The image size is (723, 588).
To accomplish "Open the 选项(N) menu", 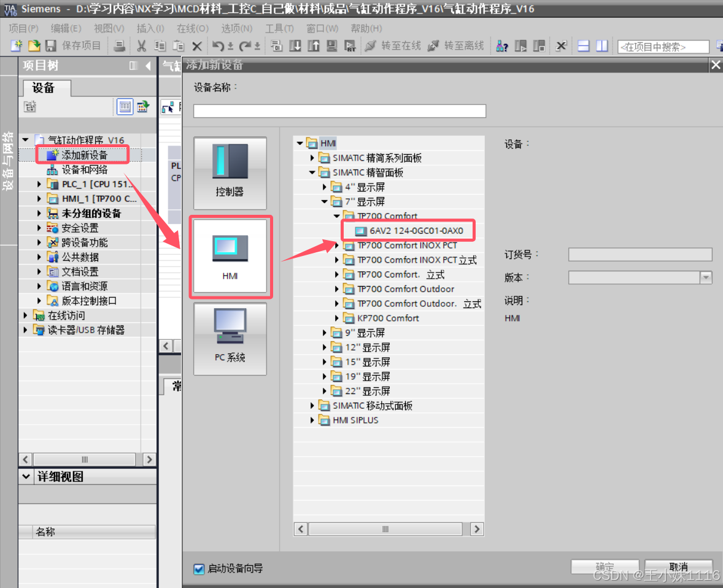I will click(x=236, y=29).
